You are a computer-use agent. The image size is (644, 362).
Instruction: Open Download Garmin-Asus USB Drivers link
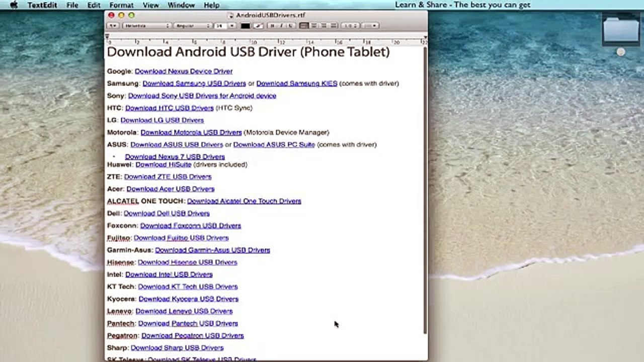click(212, 250)
